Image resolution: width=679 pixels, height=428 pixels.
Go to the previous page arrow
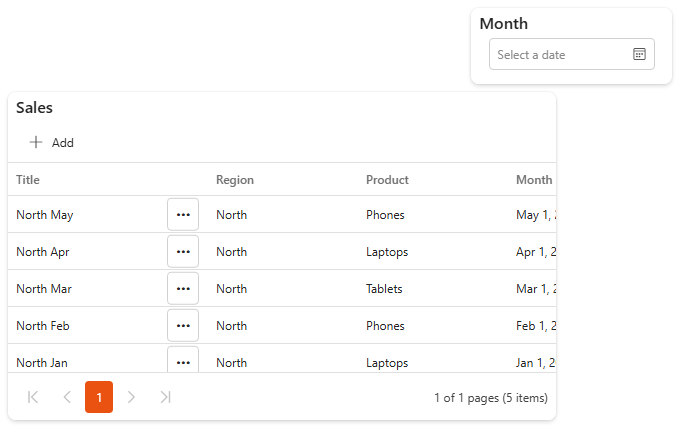coord(67,397)
